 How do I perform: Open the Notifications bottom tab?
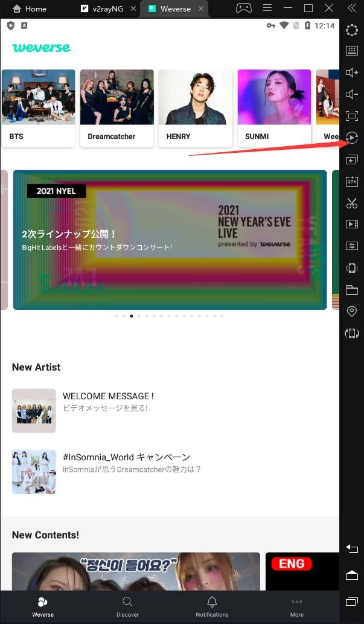tap(212, 606)
